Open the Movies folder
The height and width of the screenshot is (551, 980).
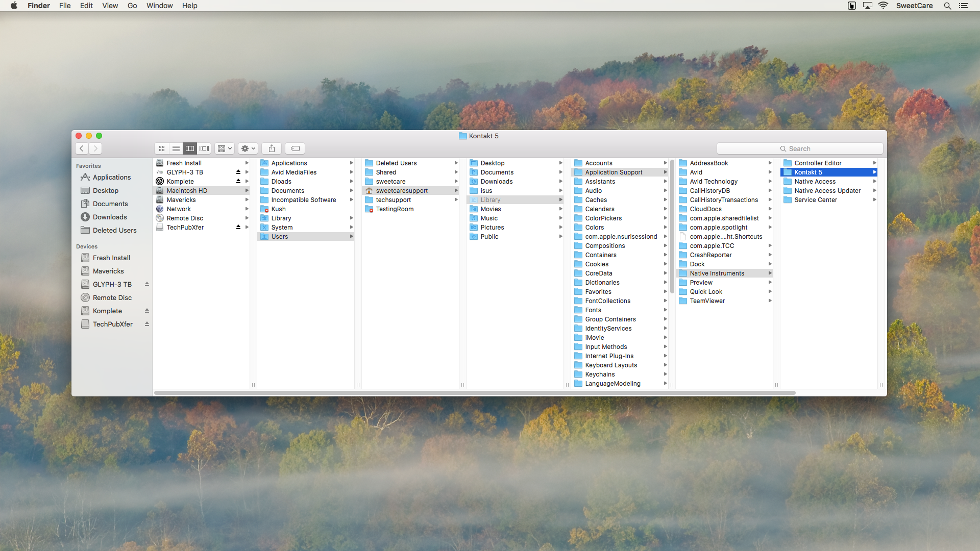click(515, 209)
